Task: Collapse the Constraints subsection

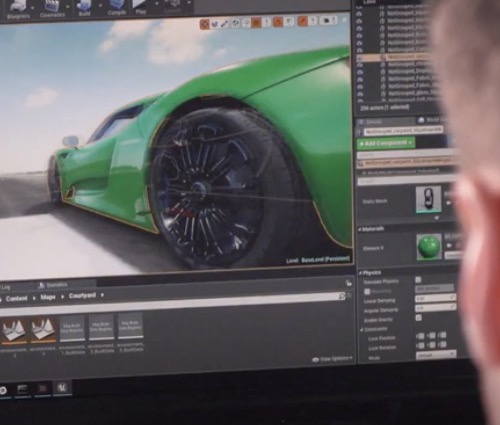Action: click(362, 329)
